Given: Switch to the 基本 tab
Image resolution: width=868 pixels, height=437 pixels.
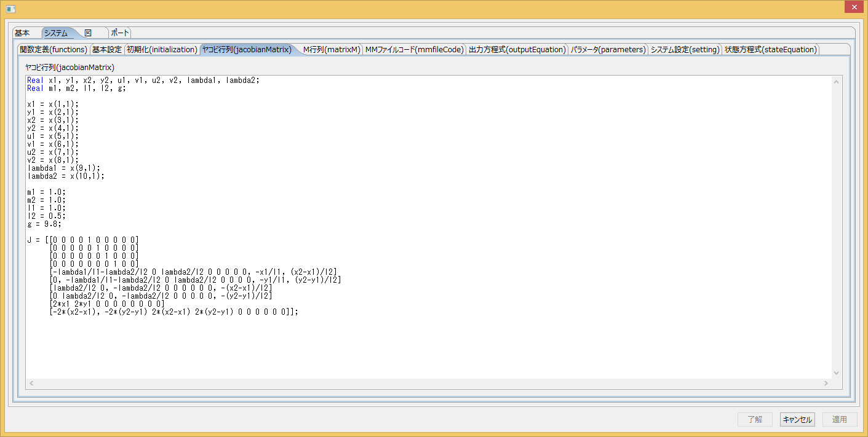Looking at the screenshot, I should tap(22, 33).
